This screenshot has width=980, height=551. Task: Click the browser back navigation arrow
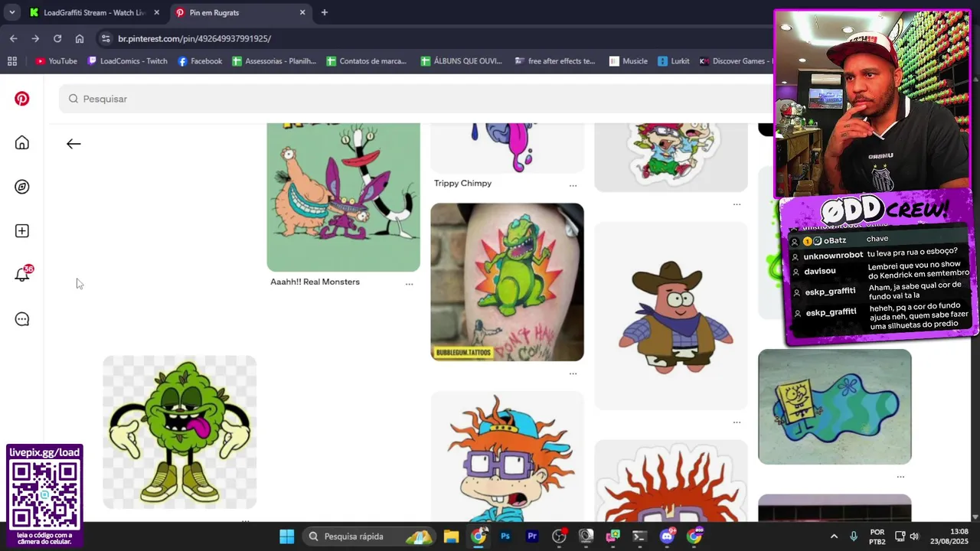[13, 38]
